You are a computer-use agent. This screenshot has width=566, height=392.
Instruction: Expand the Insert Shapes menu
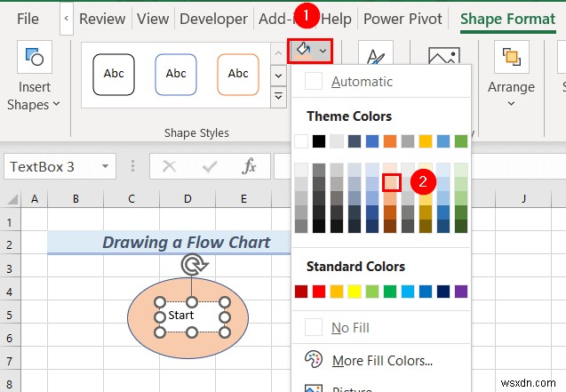[x=34, y=96]
